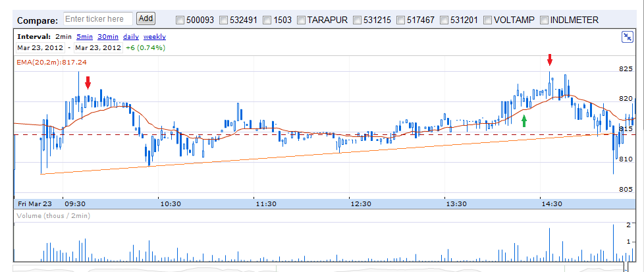Switch interval to 5min

[x=84, y=37]
